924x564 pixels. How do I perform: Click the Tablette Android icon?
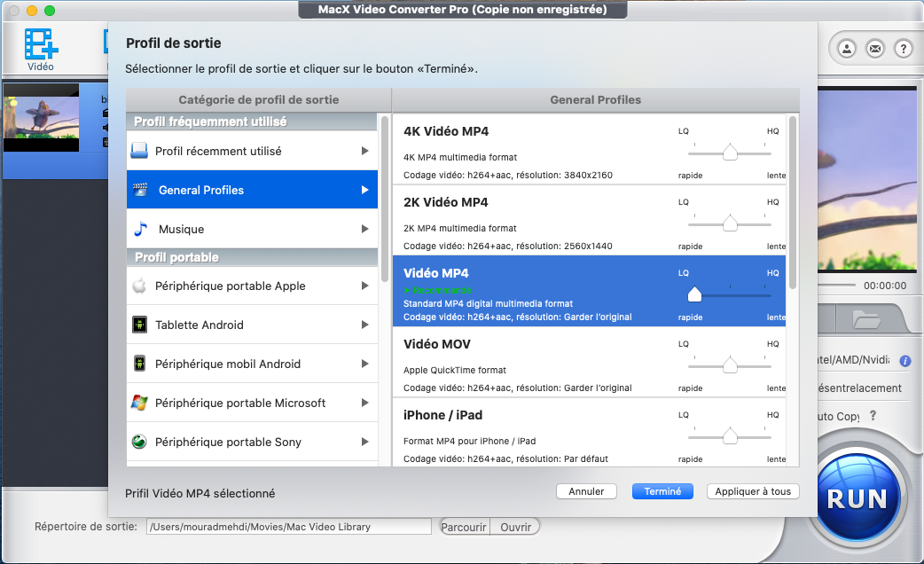click(139, 325)
